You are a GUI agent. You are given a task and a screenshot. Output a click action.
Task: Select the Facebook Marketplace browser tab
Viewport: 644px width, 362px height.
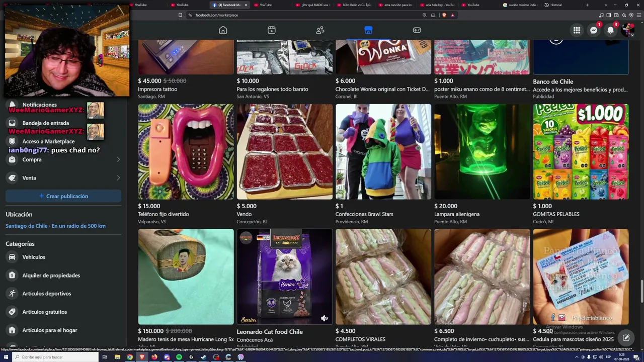pyautogui.click(x=229, y=5)
